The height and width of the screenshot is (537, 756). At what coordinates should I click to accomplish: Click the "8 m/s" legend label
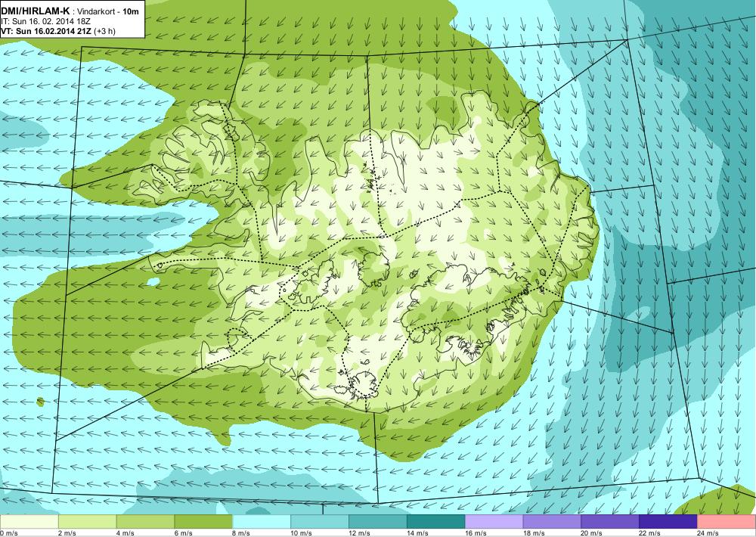(x=241, y=533)
